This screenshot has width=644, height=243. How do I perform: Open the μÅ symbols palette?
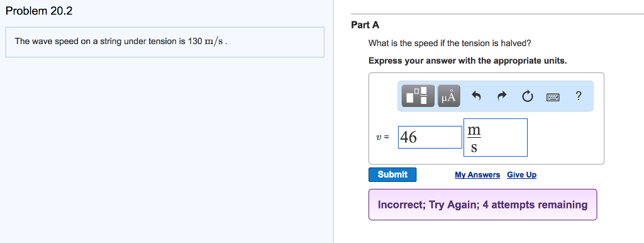[x=449, y=96]
